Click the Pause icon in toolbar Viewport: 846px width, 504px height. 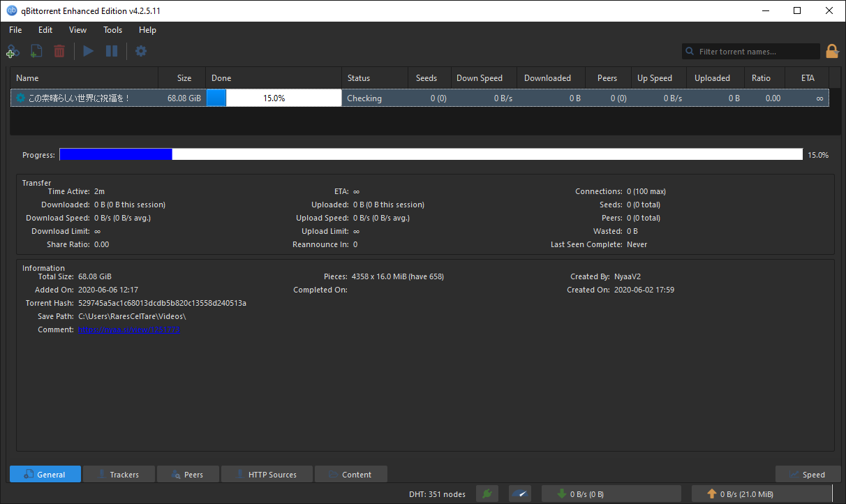112,51
